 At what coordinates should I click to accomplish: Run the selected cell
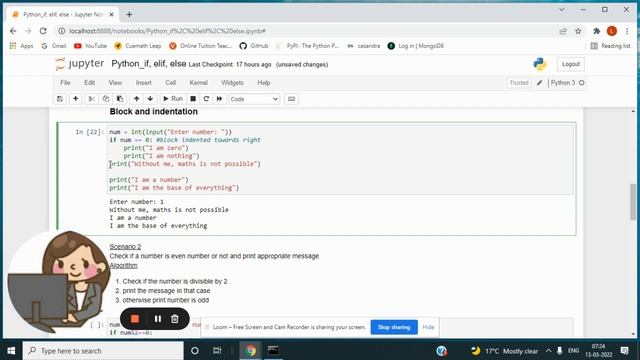pyautogui.click(x=173, y=99)
